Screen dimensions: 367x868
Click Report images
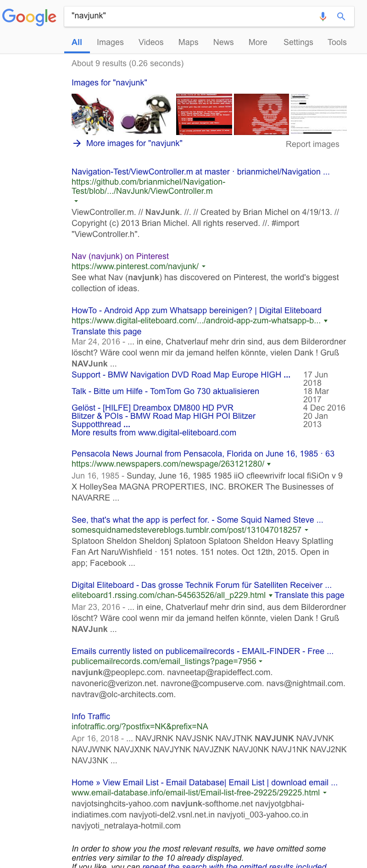tap(312, 144)
